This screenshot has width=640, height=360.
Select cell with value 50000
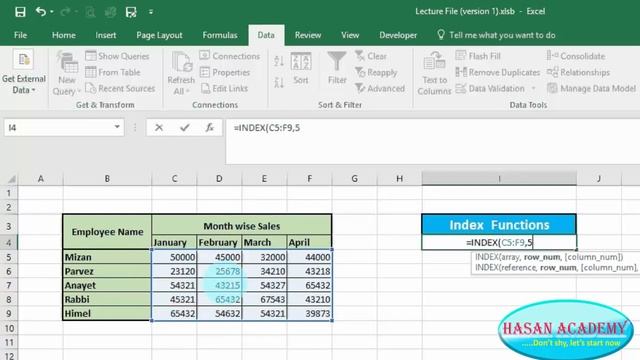(x=174, y=257)
